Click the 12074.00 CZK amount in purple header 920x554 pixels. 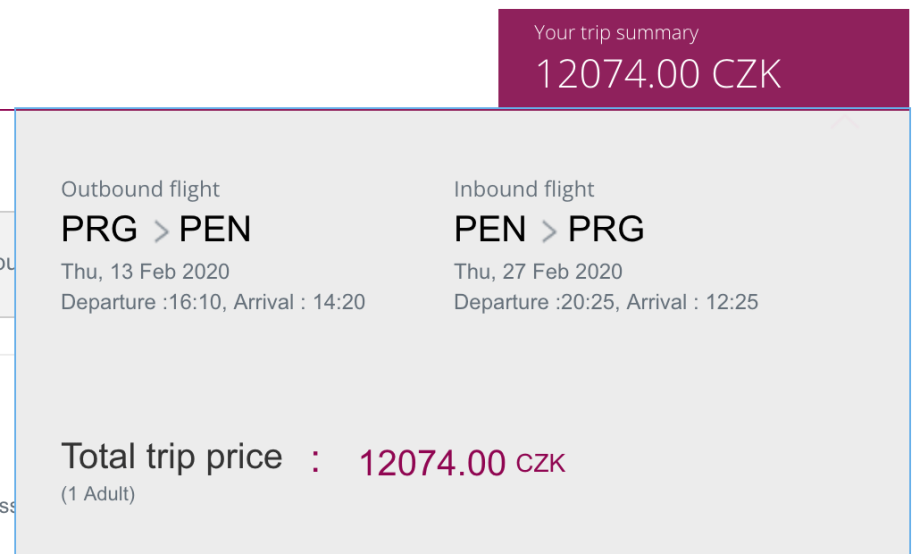[x=658, y=75]
